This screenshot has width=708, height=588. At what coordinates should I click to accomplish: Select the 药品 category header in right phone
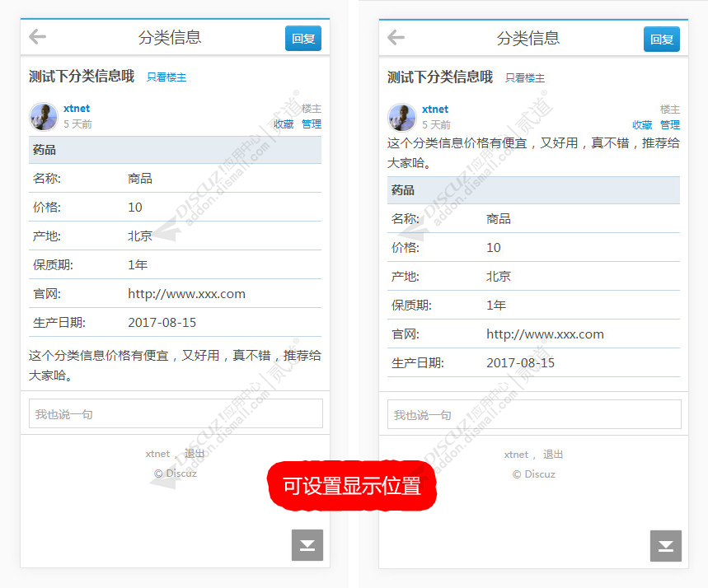click(x=534, y=190)
